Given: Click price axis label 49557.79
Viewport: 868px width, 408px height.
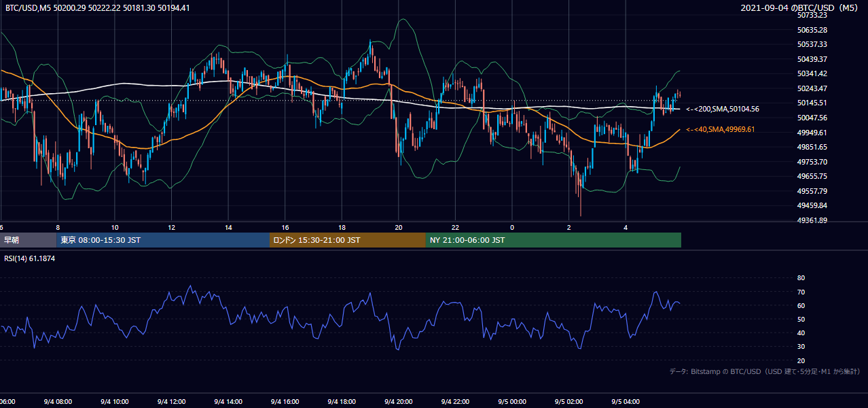Looking at the screenshot, I should click(812, 191).
